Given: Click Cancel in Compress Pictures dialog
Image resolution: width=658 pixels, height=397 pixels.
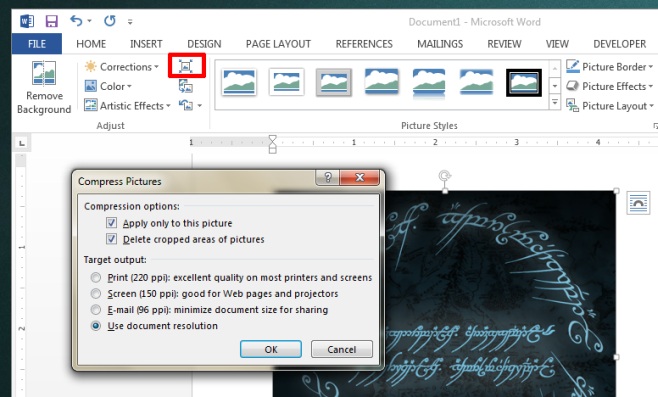Looking at the screenshot, I should click(342, 349).
